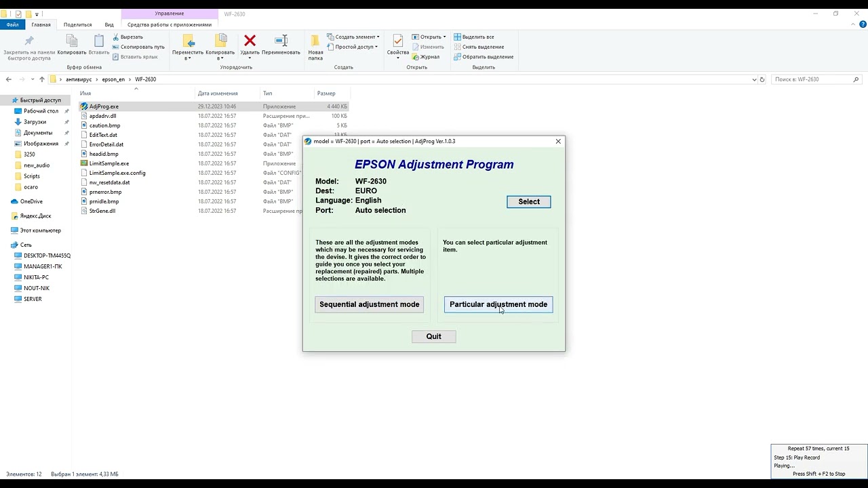Image resolution: width=868 pixels, height=488 pixels.
Task: Open OneDrive in the navigation pane
Action: coord(31,201)
